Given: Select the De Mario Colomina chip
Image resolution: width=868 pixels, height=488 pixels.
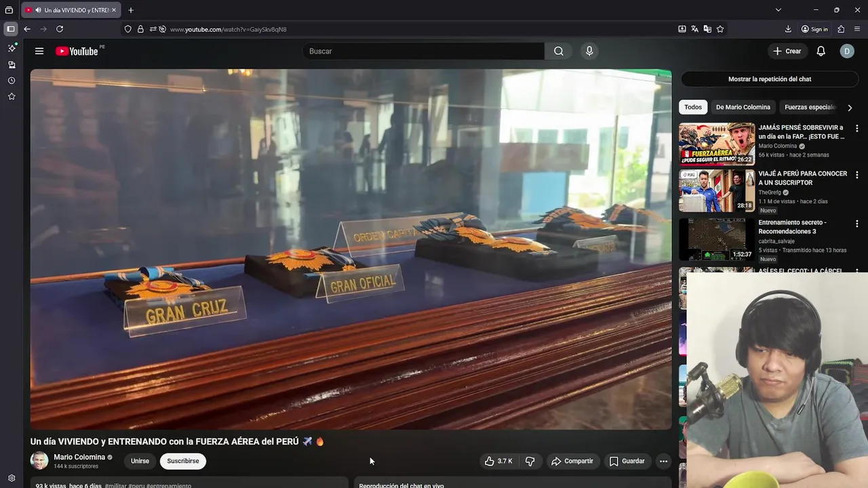Looking at the screenshot, I should click(x=743, y=107).
